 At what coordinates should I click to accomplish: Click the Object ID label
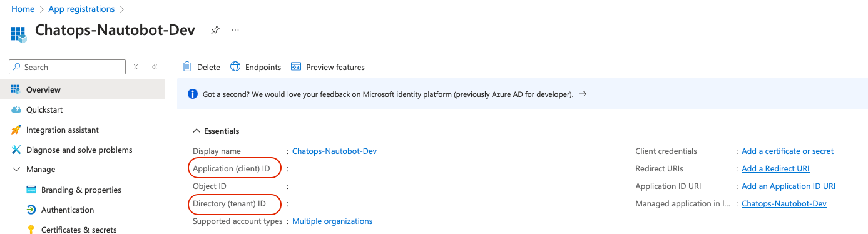click(210, 186)
